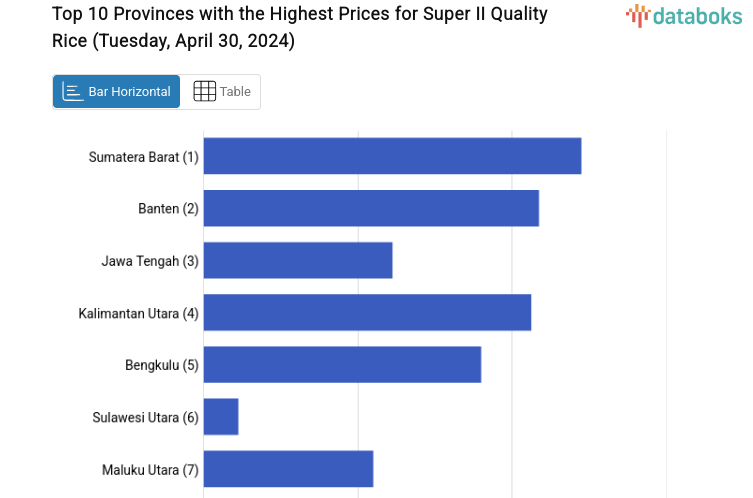Screen dimensions: 753x498
Task: Click the Sumatera Barat bar
Action: 392,156
